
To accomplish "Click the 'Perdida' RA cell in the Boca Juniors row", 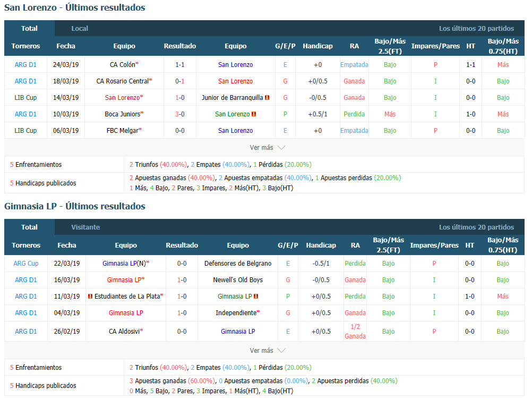I will 354,114.
